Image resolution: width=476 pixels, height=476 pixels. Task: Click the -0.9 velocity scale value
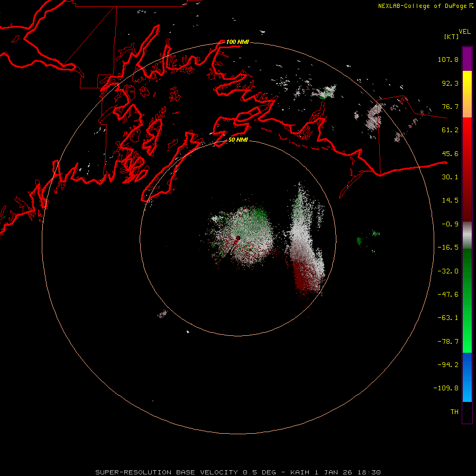(x=450, y=224)
